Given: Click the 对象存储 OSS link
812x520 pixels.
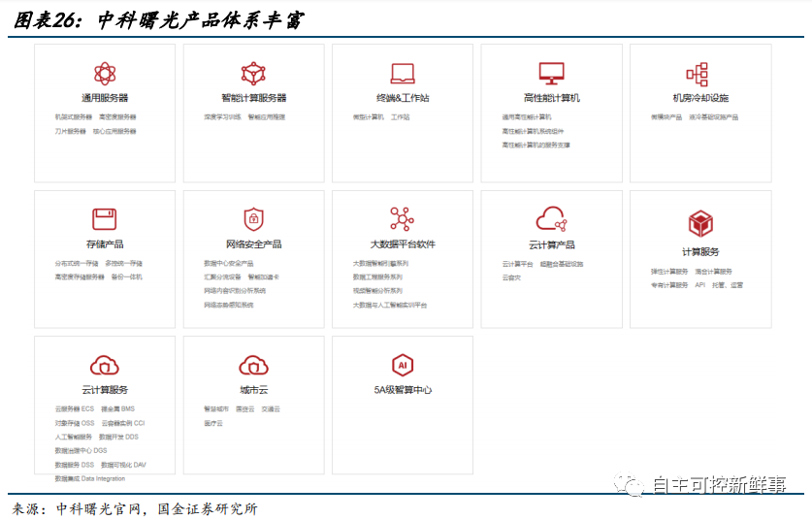Looking at the screenshot, I should [x=75, y=423].
